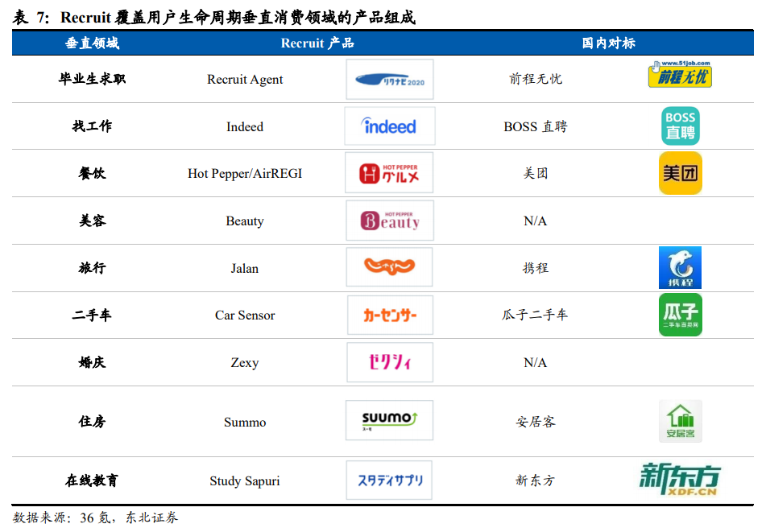Image resolution: width=766 pixels, height=532 pixels.
Task: Click the 餐饮 row label
Action: tap(93, 173)
